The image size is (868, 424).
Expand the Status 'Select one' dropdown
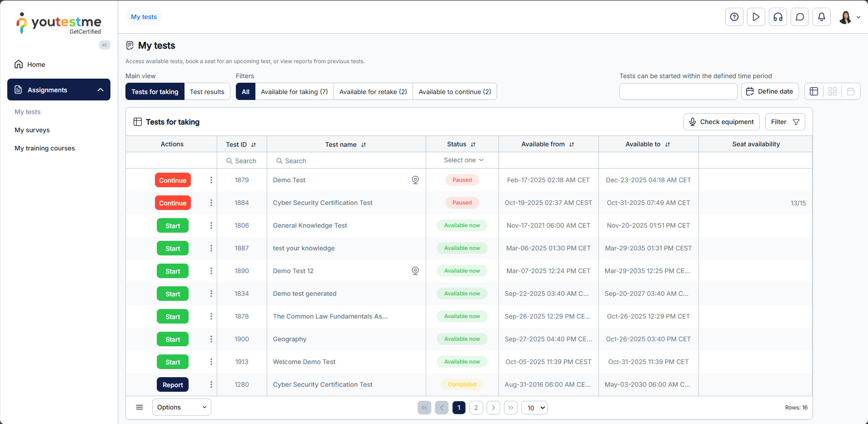coord(463,160)
